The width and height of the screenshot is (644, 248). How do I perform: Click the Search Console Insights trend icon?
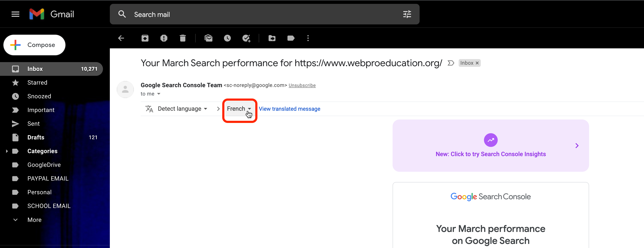[x=490, y=140]
